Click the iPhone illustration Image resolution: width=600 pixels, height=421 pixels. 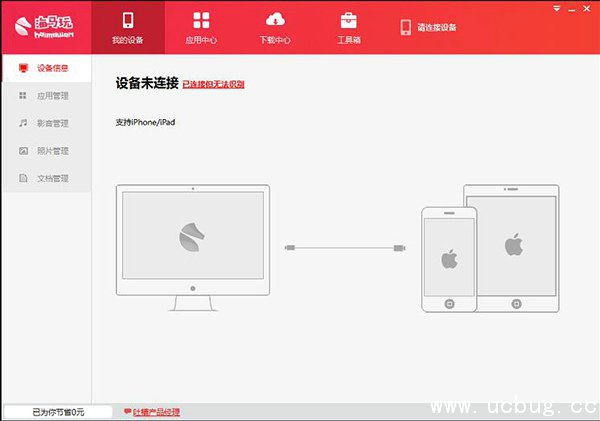(x=449, y=259)
